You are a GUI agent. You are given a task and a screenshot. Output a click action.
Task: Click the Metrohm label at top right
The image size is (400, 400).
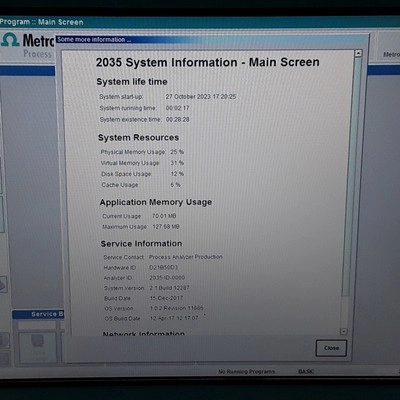pos(391,54)
